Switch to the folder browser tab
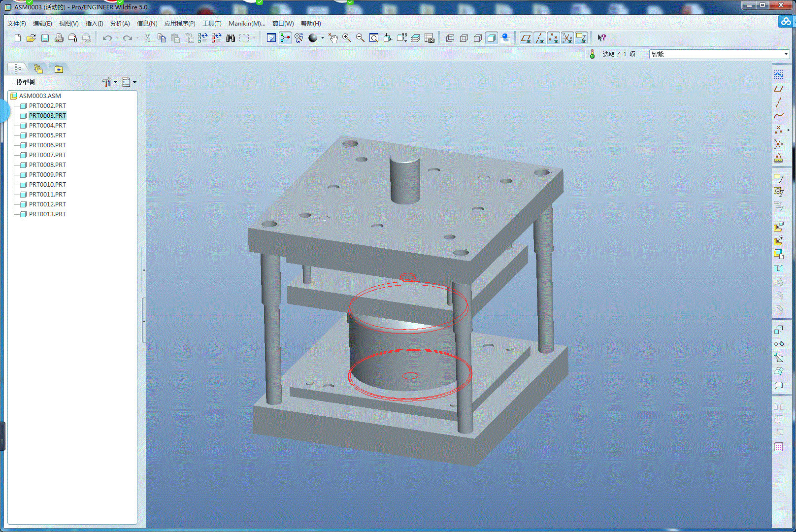 (38, 69)
